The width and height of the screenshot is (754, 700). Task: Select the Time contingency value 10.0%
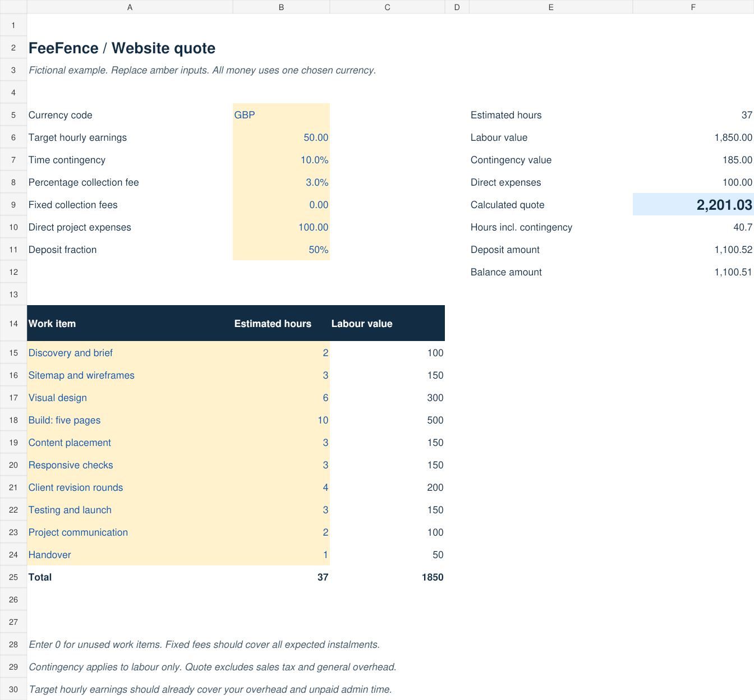click(281, 160)
